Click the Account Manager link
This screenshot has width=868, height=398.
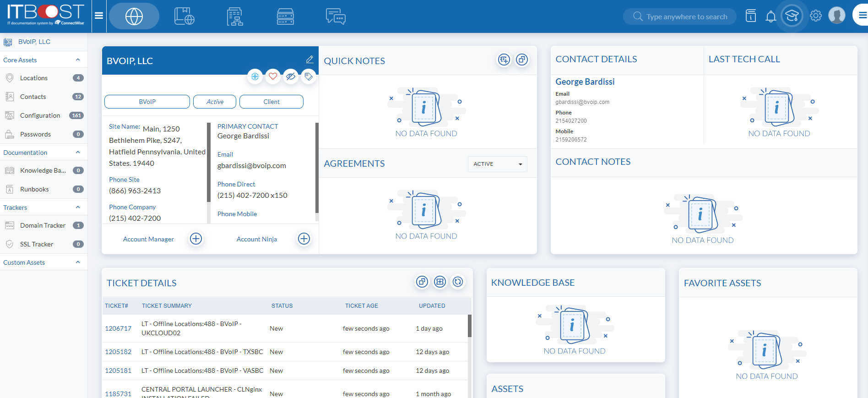[148, 239]
